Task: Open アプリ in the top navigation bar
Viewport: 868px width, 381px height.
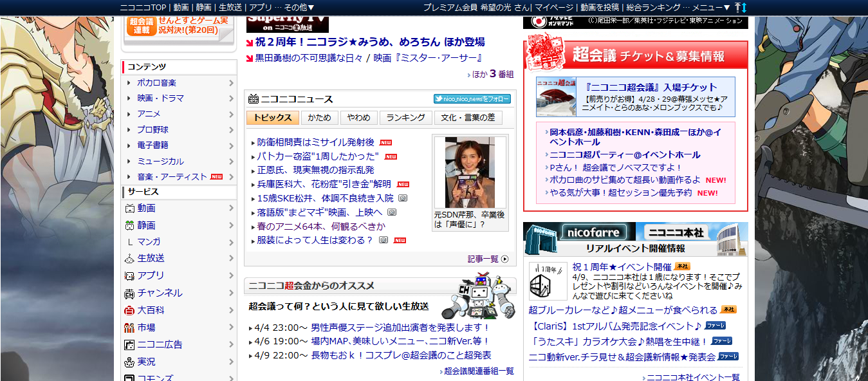Action: coord(260,7)
